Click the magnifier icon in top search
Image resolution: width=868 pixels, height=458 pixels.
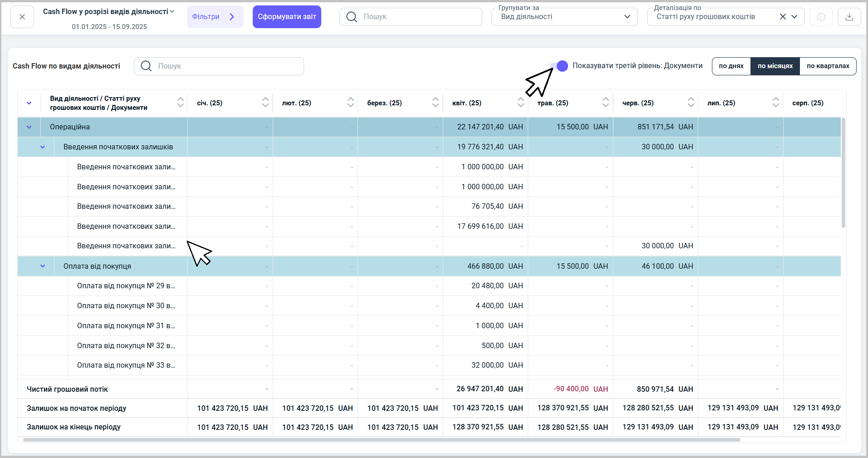click(352, 17)
